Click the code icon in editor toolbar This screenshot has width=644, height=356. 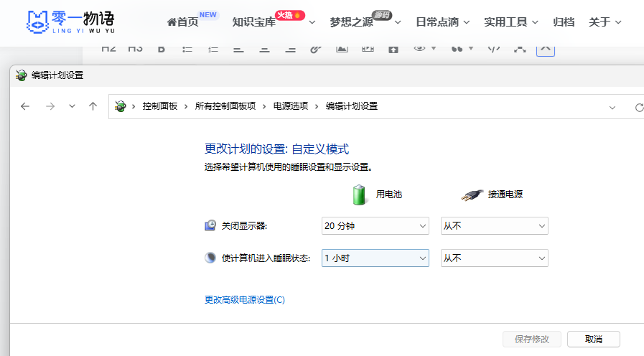493,49
